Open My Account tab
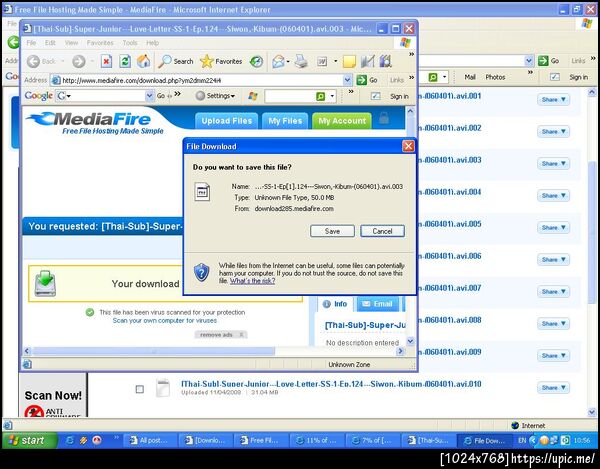This screenshot has width=600, height=469. (x=342, y=121)
